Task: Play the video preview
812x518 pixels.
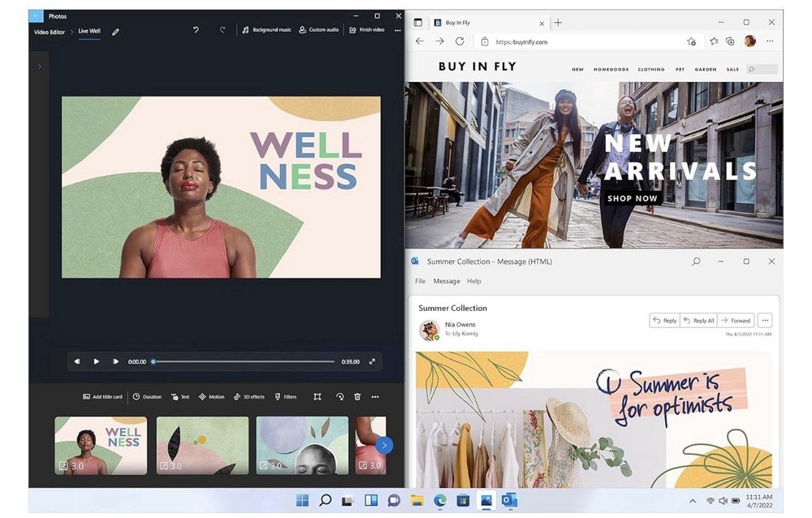Action: point(97,361)
